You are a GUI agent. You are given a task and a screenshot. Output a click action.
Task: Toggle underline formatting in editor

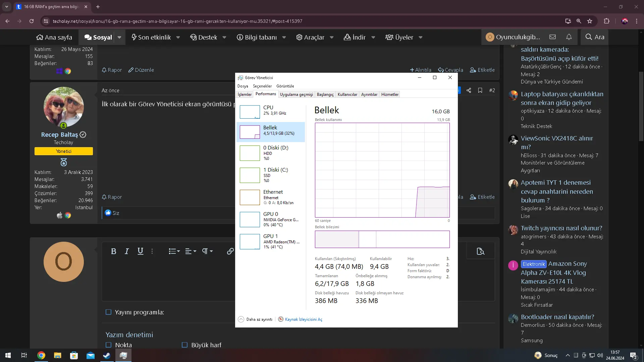(x=140, y=251)
